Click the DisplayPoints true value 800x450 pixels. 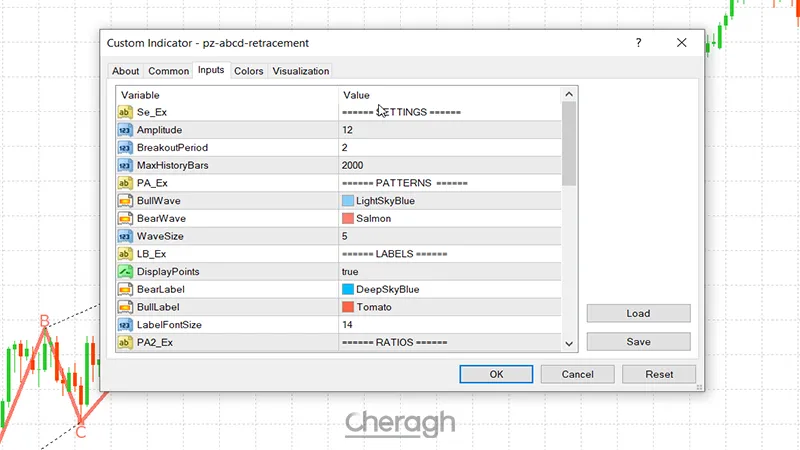352,272
